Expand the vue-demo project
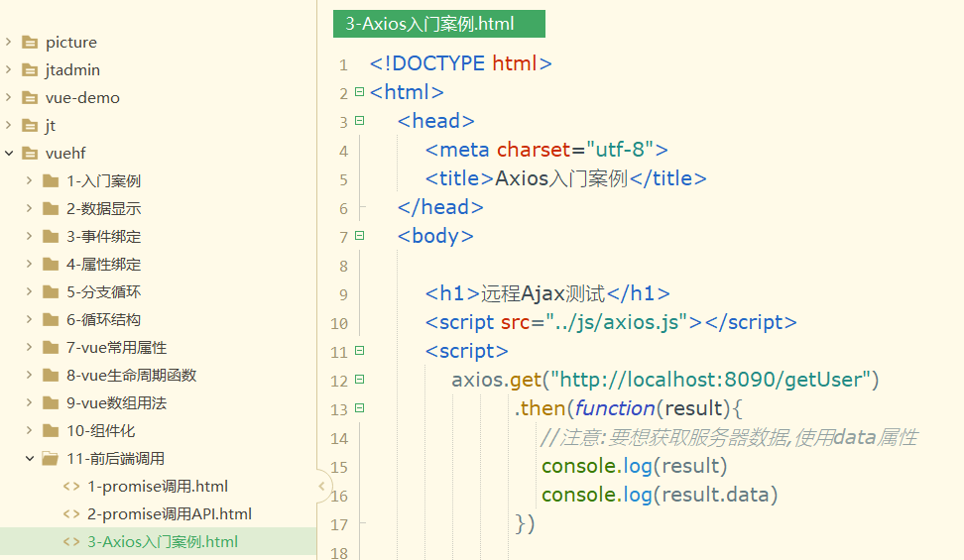Image resolution: width=964 pixels, height=560 pixels. coord(9,97)
